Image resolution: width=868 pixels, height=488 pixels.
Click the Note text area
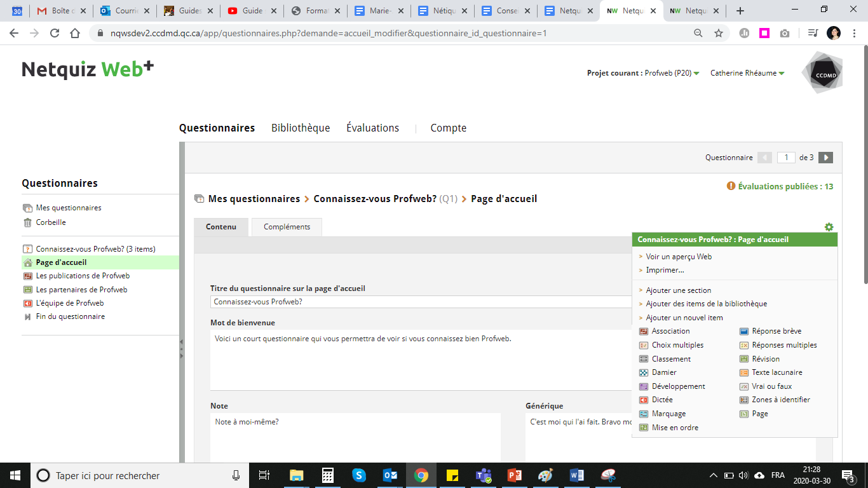pos(355,438)
